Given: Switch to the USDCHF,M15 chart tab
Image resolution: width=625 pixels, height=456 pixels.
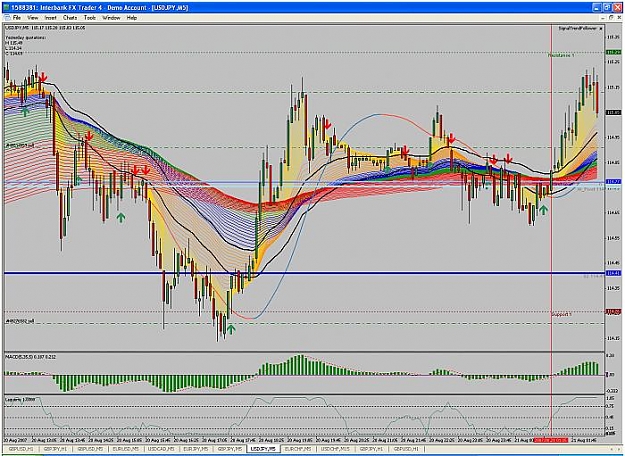Looking at the screenshot, I should tap(335, 449).
